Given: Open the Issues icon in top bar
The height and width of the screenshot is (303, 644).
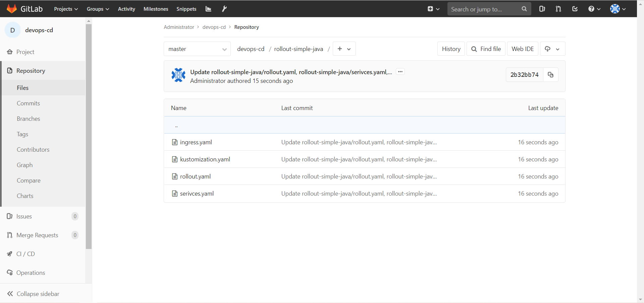Looking at the screenshot, I should point(542,9).
